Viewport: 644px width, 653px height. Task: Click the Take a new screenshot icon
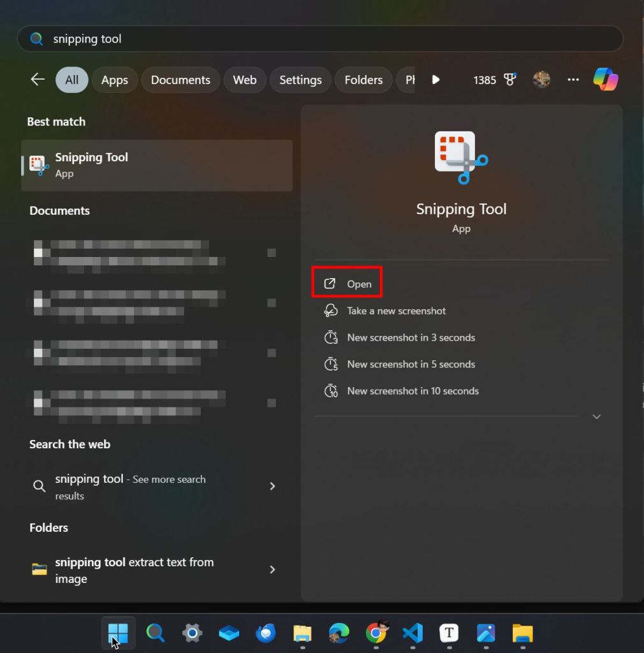coord(331,311)
